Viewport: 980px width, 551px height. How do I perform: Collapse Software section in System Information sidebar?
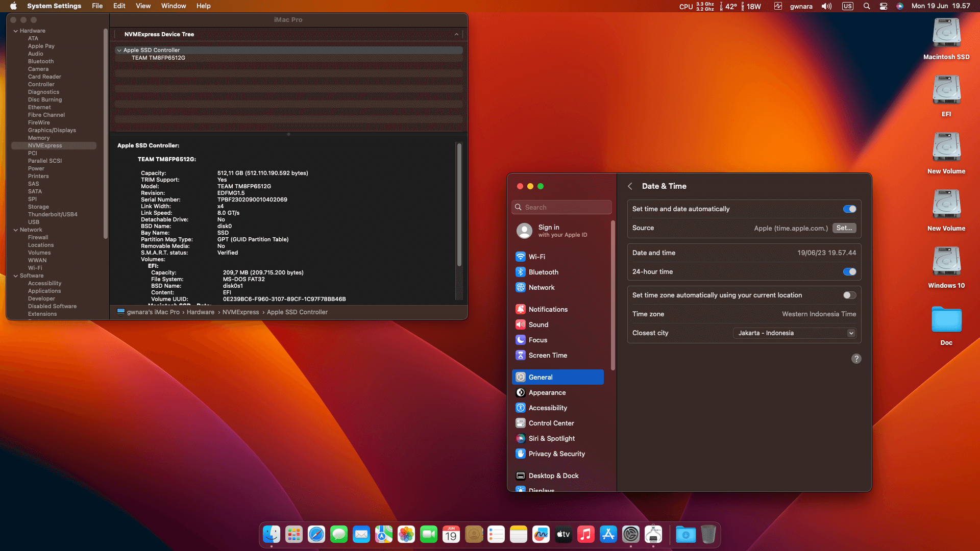pos(16,275)
